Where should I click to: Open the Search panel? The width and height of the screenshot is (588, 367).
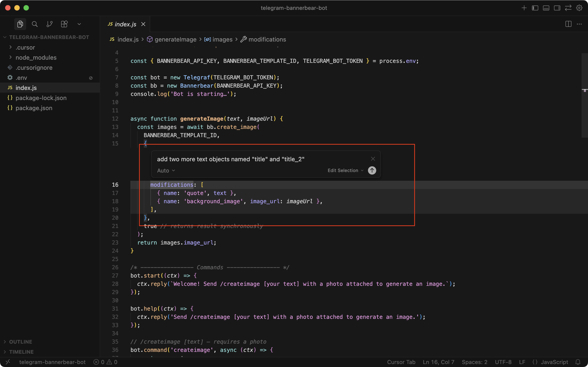tap(35, 24)
